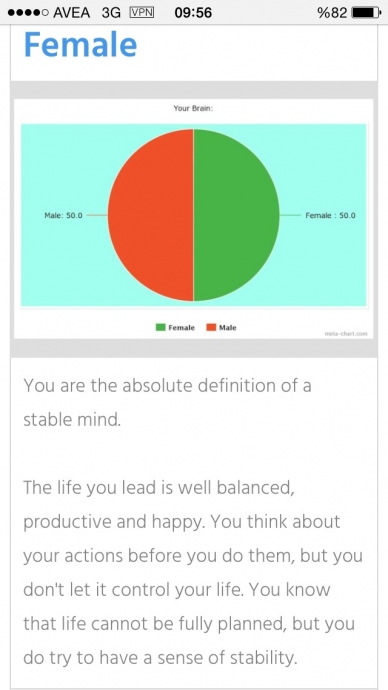This screenshot has width=388, height=690.
Task: Tap the 'Your Brain:' chart title
Action: (193, 108)
